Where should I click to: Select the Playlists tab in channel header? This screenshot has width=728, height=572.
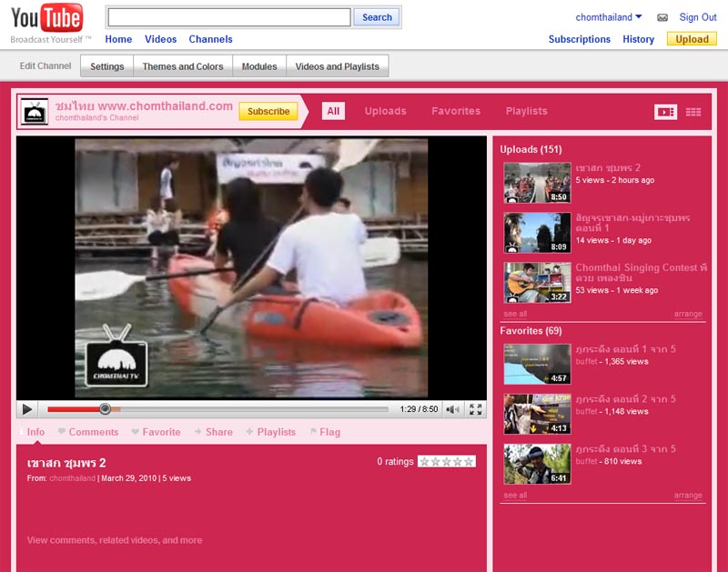tap(527, 111)
